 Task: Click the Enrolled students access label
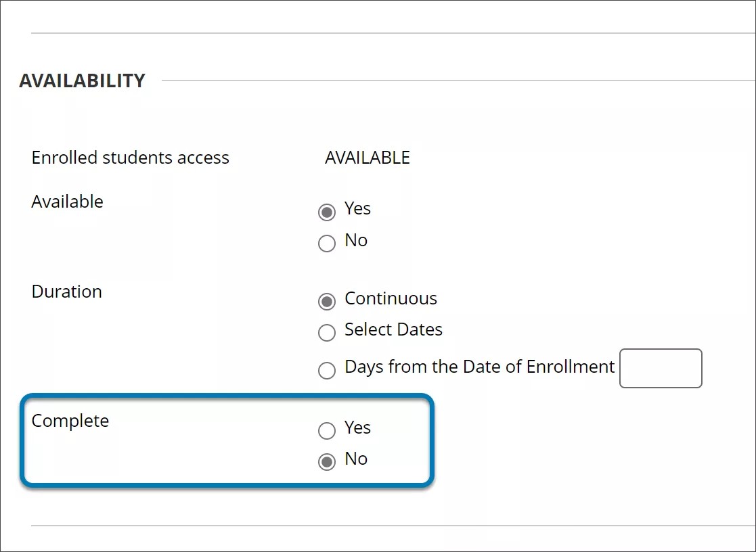tap(130, 158)
